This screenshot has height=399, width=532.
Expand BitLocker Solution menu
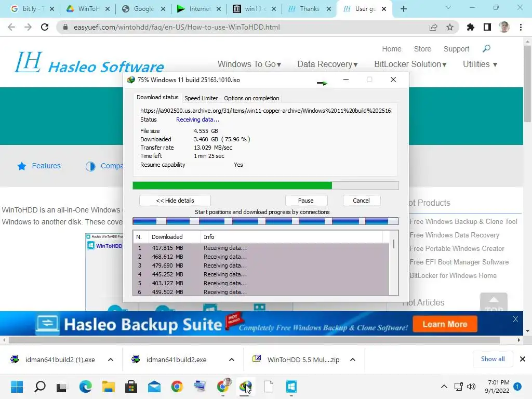(410, 64)
